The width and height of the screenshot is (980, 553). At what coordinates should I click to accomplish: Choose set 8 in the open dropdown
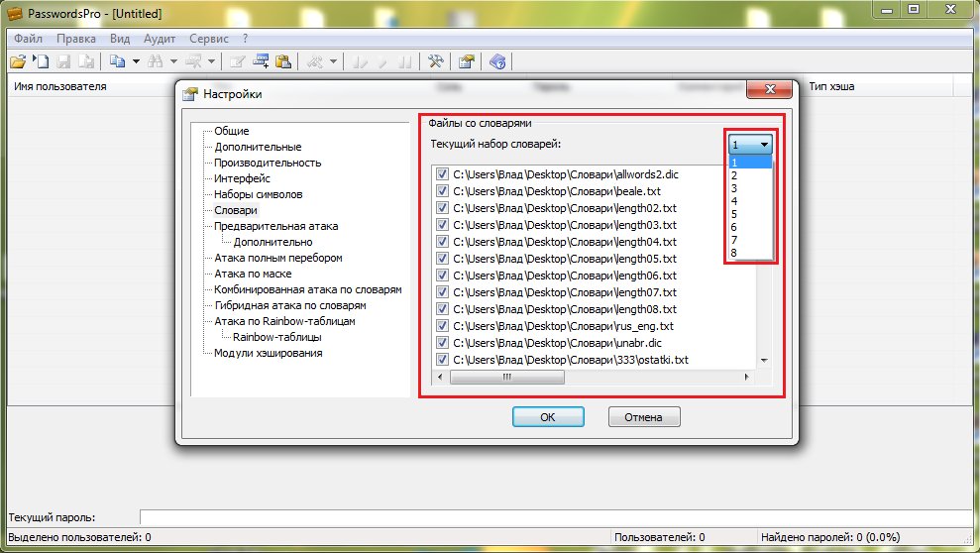coord(734,253)
